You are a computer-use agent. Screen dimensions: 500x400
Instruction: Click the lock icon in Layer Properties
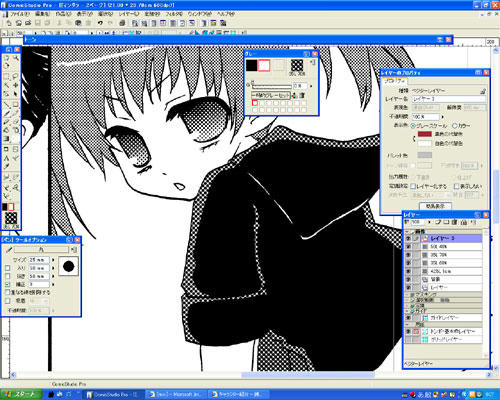pyautogui.click(x=483, y=91)
